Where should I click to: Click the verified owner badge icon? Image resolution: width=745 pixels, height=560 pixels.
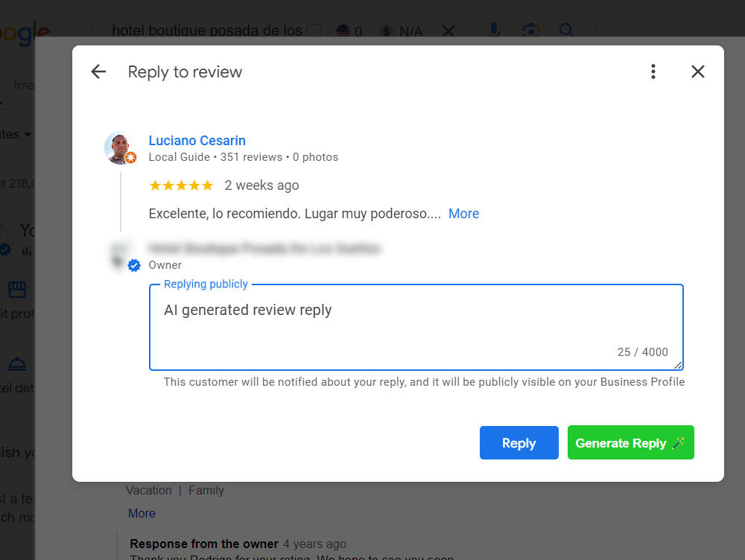(134, 265)
